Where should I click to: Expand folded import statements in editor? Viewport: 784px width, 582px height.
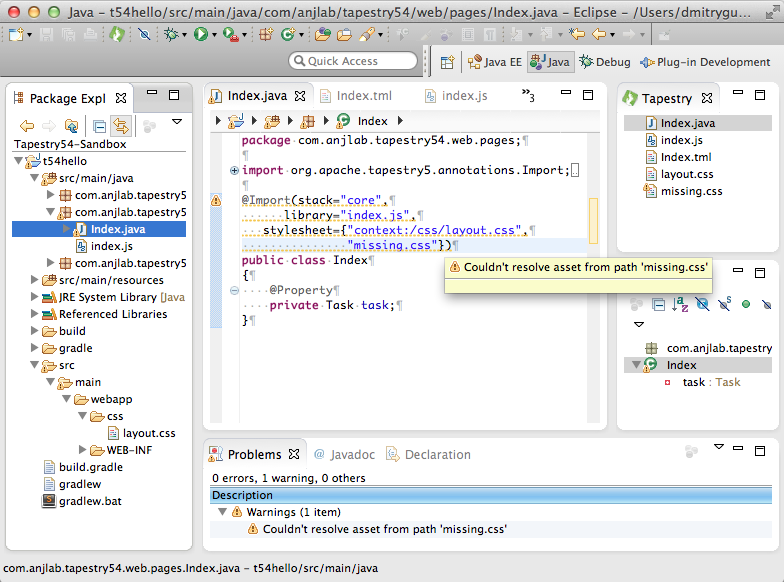tap(234, 170)
